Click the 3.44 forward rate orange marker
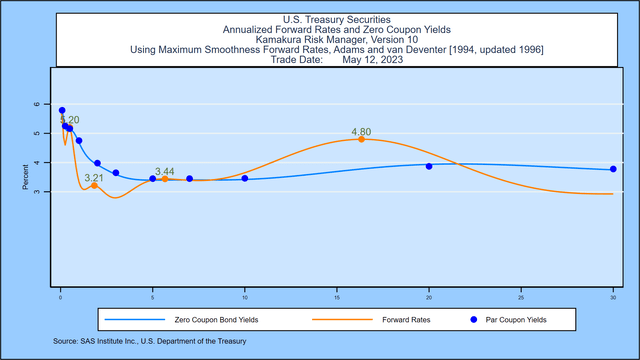Viewport: 640px width, 360px height. [165, 179]
